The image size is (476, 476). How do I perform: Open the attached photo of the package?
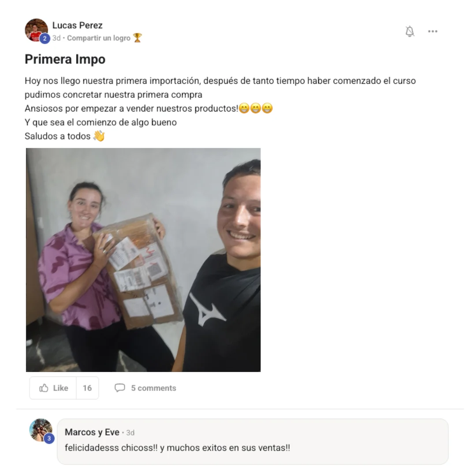pyautogui.click(x=143, y=260)
